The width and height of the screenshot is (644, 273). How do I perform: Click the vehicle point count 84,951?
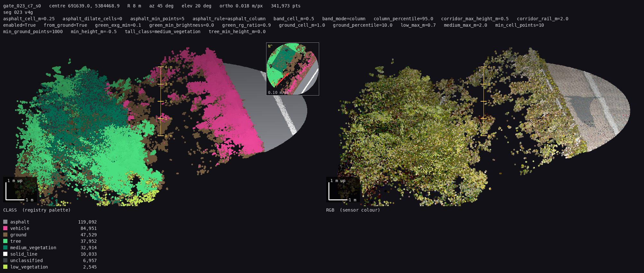(89, 228)
